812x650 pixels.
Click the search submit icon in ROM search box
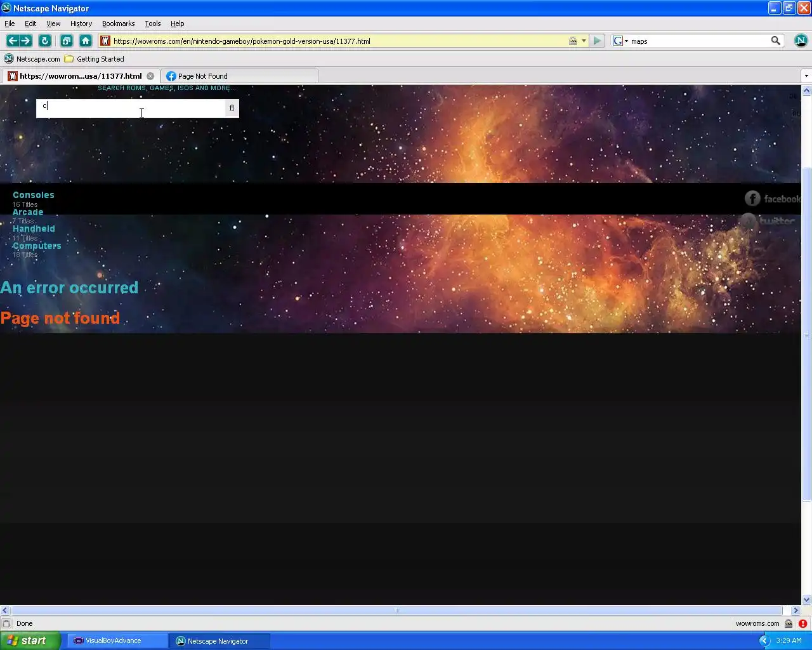point(232,108)
